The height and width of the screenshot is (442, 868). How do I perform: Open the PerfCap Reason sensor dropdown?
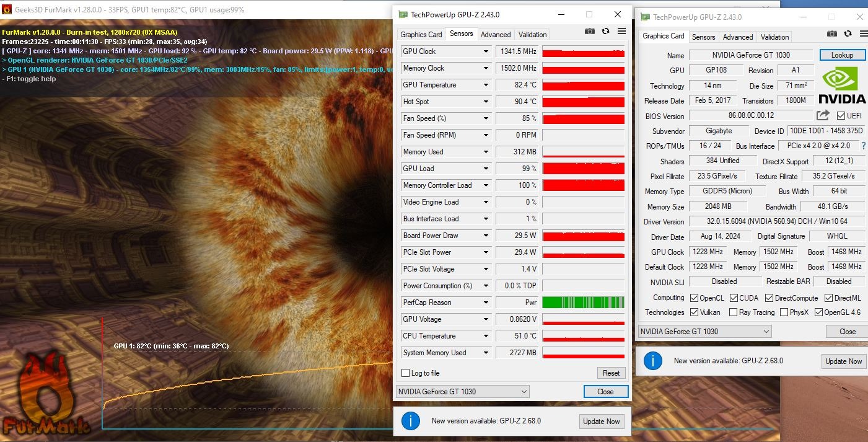point(486,303)
